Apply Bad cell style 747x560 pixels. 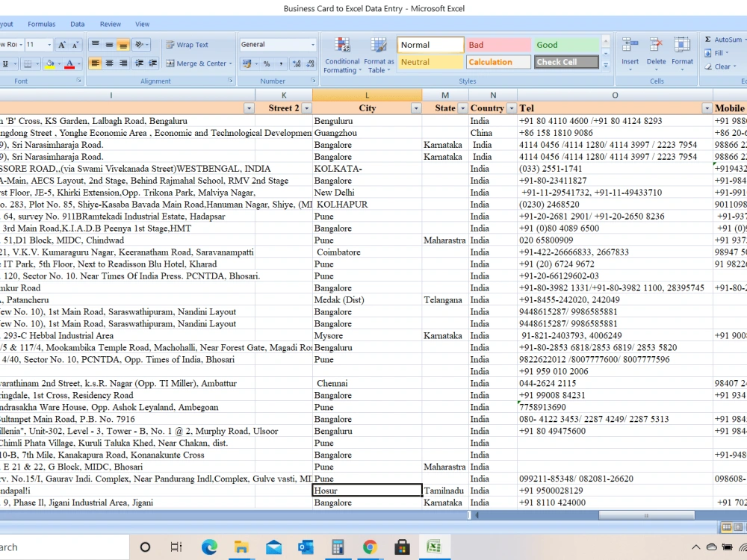[498, 45]
